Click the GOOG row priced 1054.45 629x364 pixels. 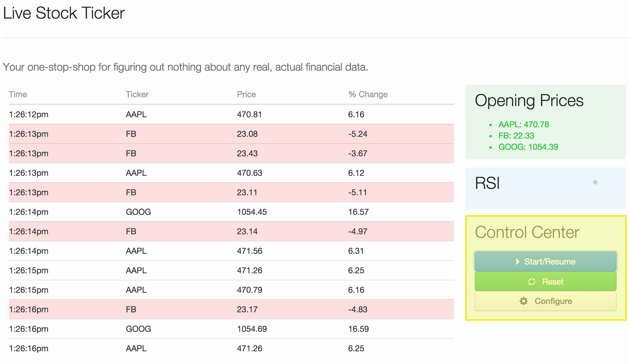click(231, 212)
